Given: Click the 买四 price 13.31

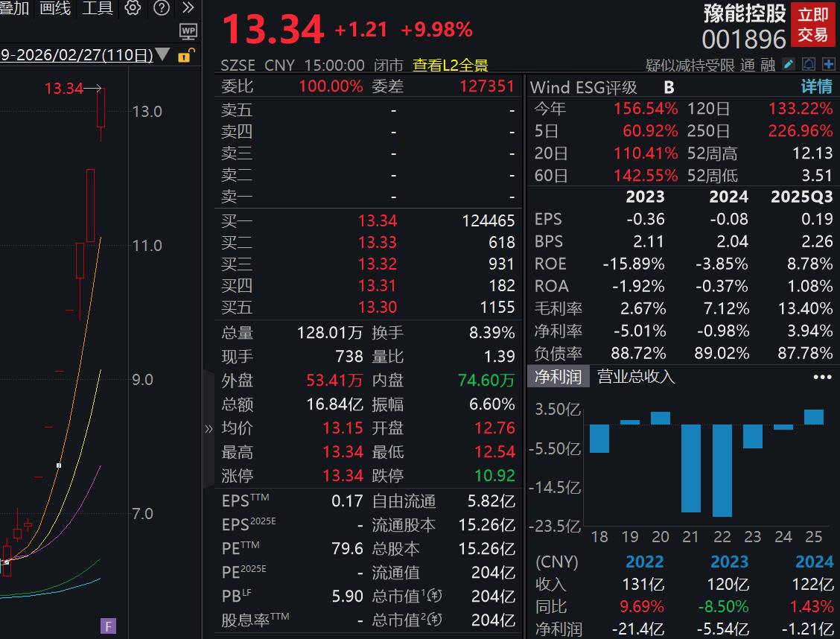Looking at the screenshot, I should click(x=377, y=285).
